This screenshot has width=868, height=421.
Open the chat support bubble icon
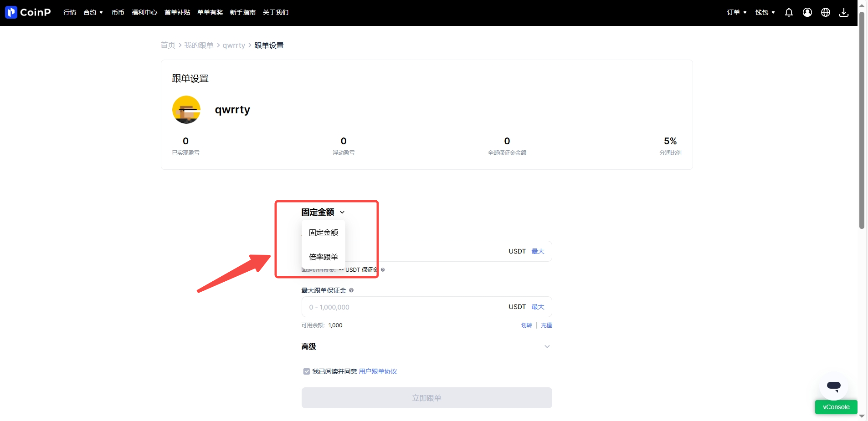[x=833, y=386]
